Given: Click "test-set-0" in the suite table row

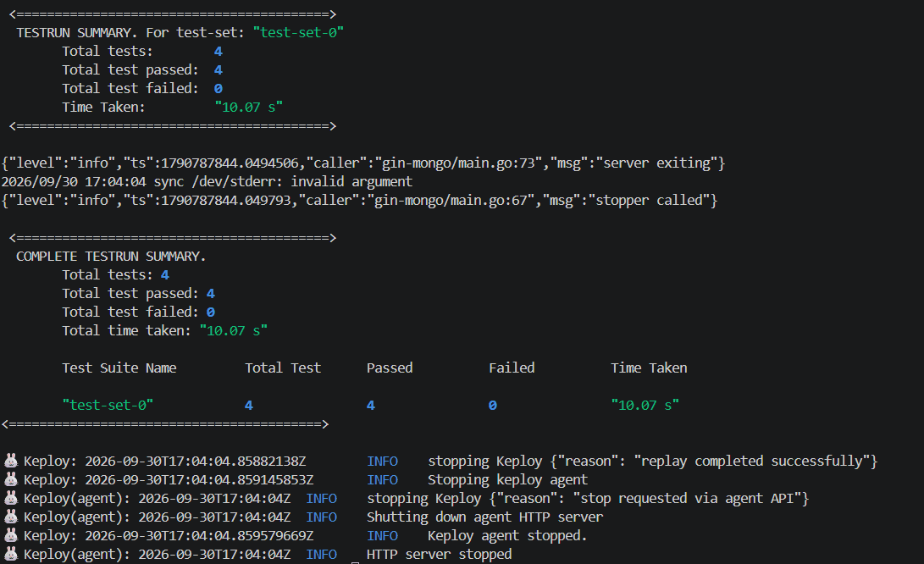Looking at the screenshot, I should click(108, 405).
